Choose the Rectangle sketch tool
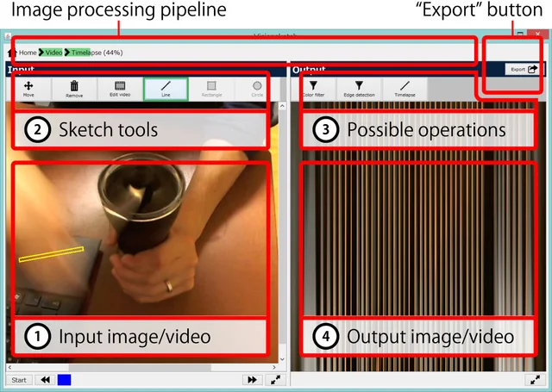552x392 pixels. [211, 89]
